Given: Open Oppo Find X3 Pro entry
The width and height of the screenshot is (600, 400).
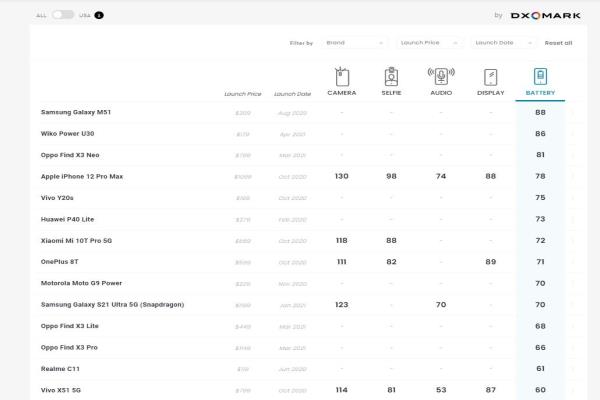Looking at the screenshot, I should (69, 348).
